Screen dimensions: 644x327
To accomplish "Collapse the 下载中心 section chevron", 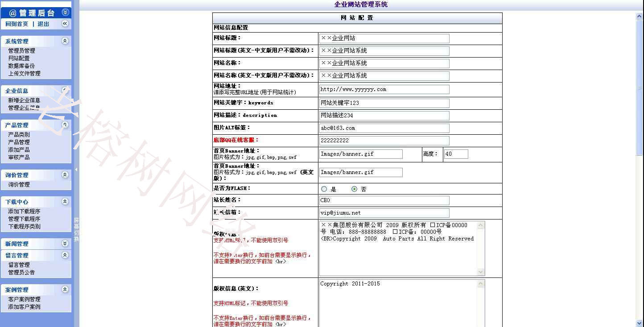I will coord(65,201).
